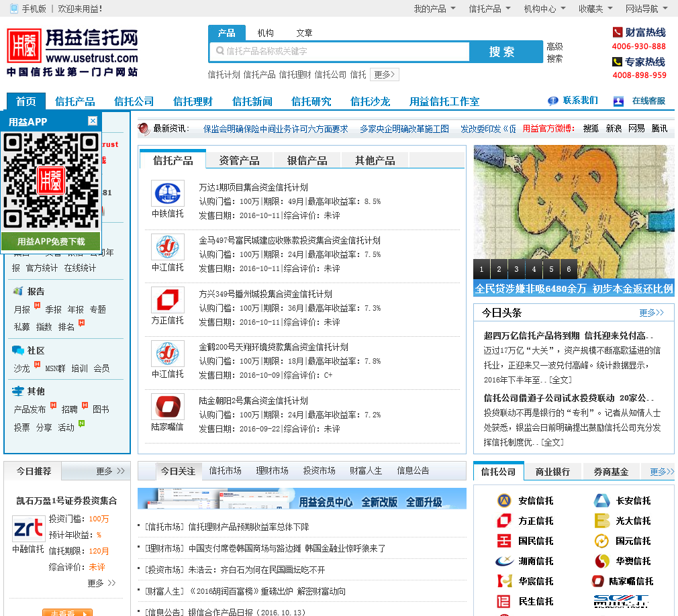
Task: Open 中江信托 logo beside 金鹤200号 product
Action: [x=168, y=354]
